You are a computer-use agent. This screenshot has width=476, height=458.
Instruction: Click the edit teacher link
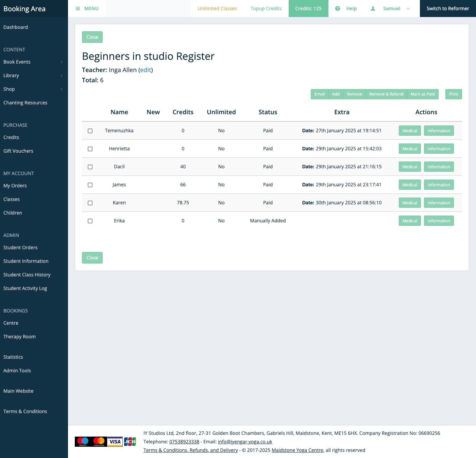tap(146, 70)
